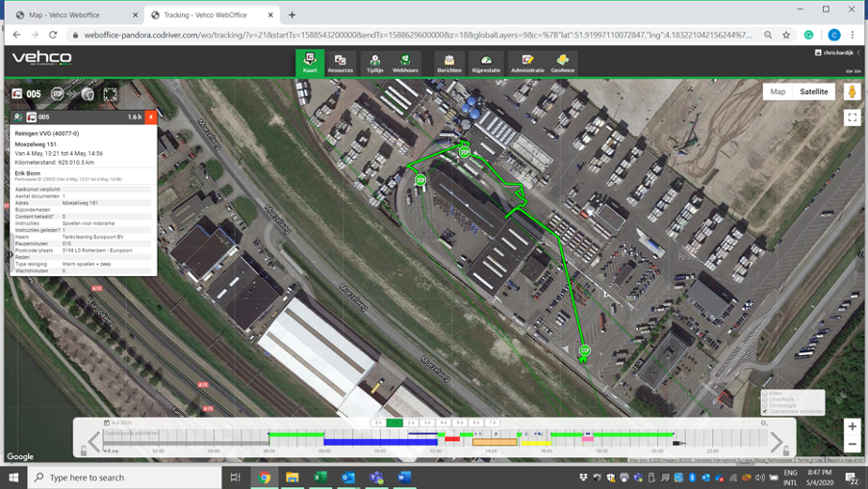Click the middle-left STOP marker on route

pos(421,181)
